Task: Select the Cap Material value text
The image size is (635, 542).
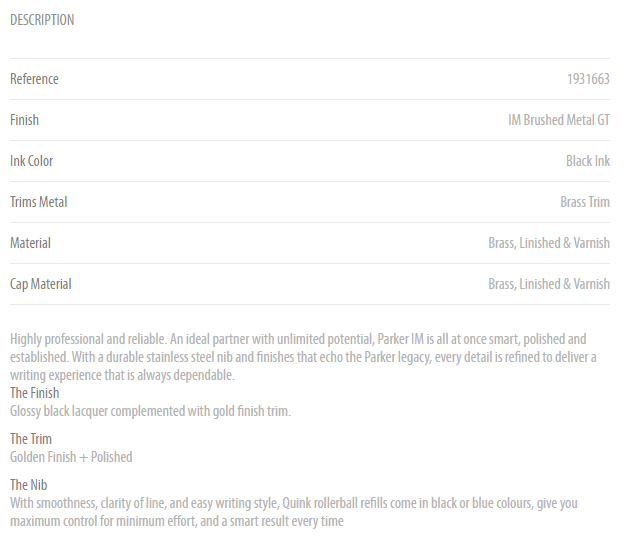Action: click(549, 284)
